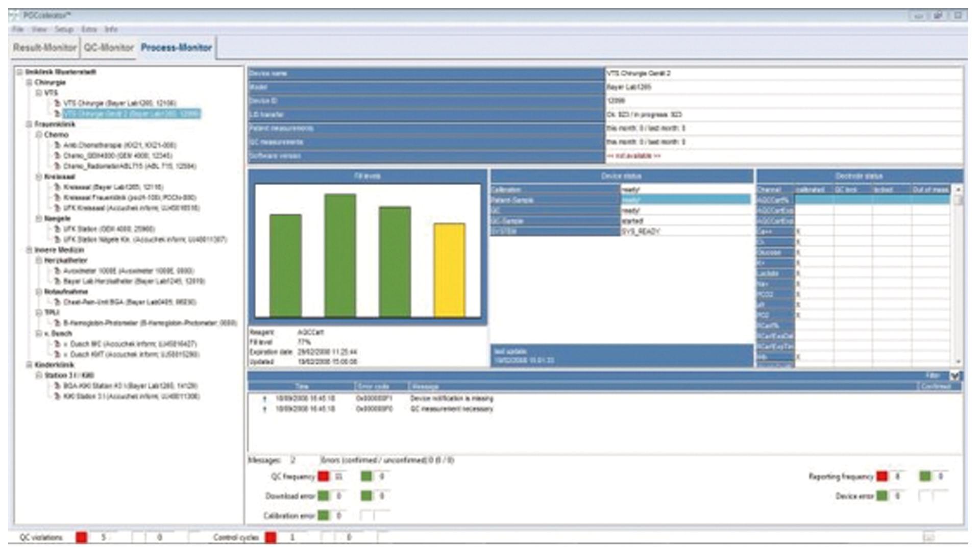The height and width of the screenshot is (551, 980).
Task: Collapse the Innere Medizin tree node
Action: (30, 250)
